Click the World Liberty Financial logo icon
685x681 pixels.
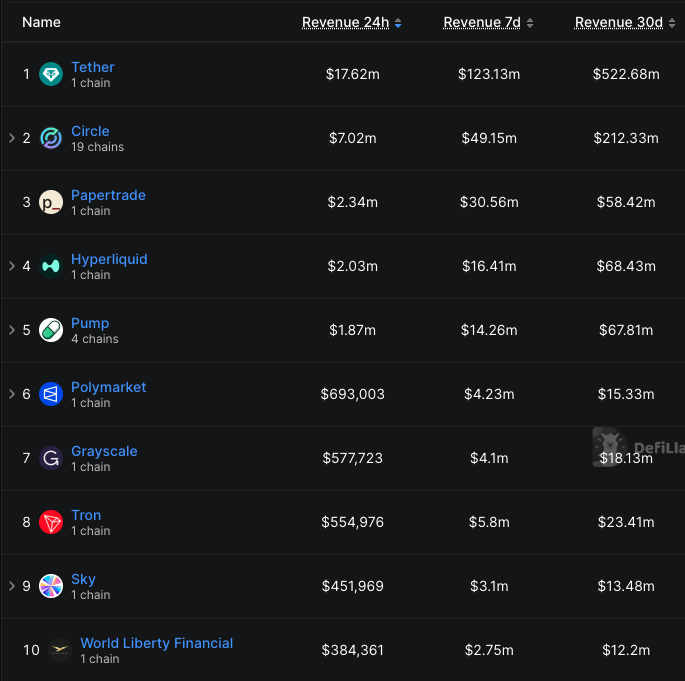click(60, 650)
